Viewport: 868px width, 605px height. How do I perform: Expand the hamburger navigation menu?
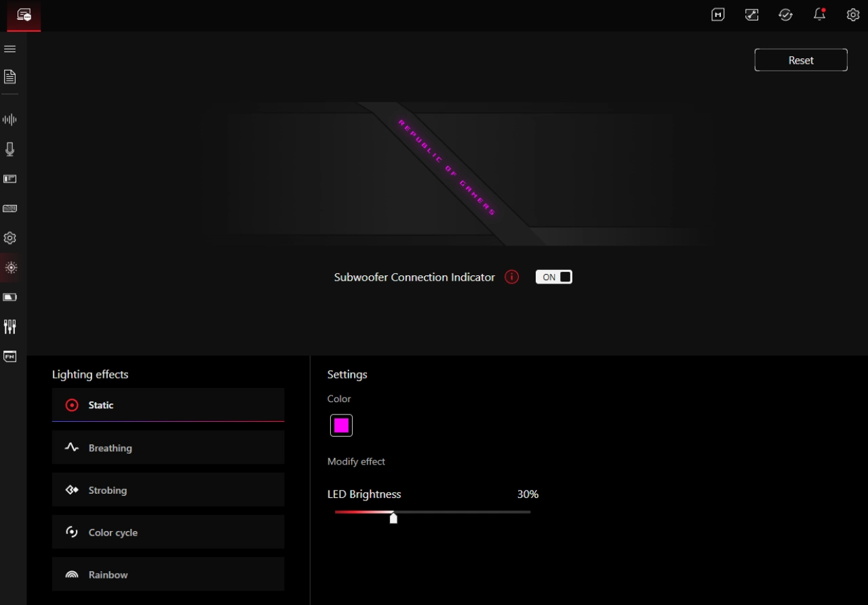pos(10,49)
